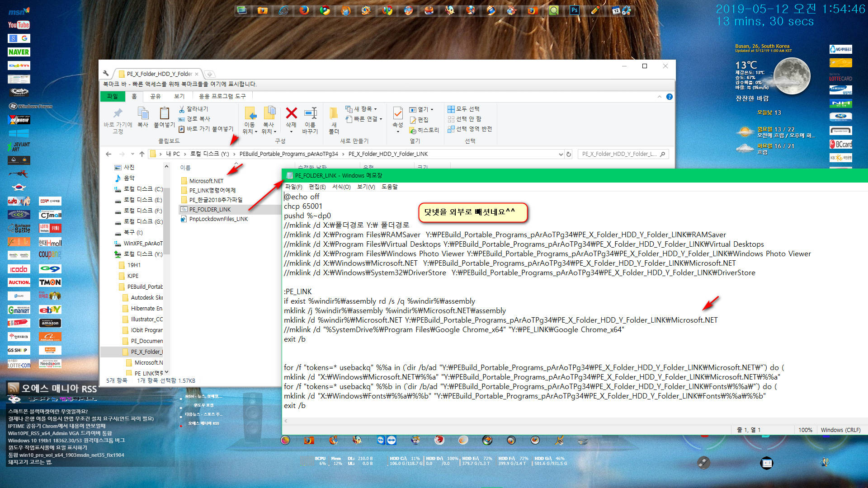Open Notepad's 도움말 menu

389,187
